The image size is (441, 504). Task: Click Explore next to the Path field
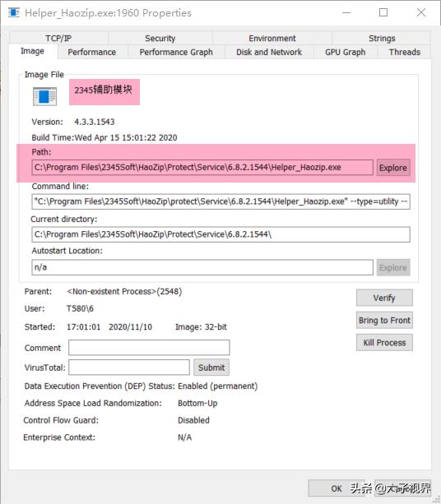pos(393,168)
